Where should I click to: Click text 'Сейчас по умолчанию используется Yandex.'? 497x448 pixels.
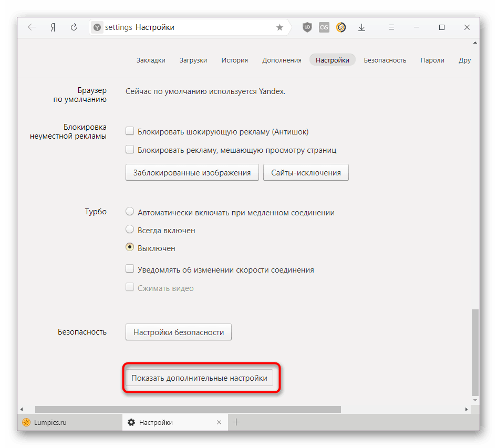tap(205, 91)
